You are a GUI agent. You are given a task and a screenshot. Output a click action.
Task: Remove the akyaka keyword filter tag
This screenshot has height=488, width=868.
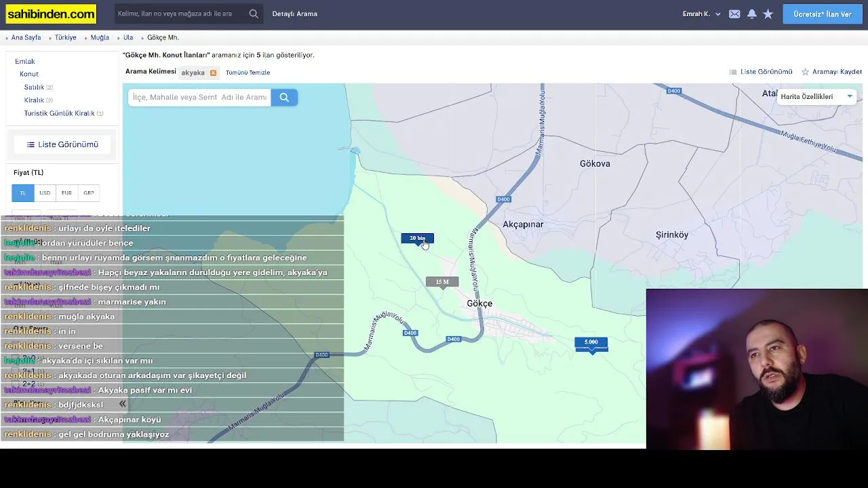(x=213, y=73)
